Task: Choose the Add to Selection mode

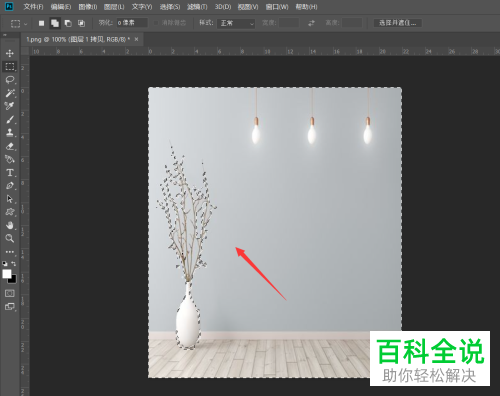Action: 55,23
